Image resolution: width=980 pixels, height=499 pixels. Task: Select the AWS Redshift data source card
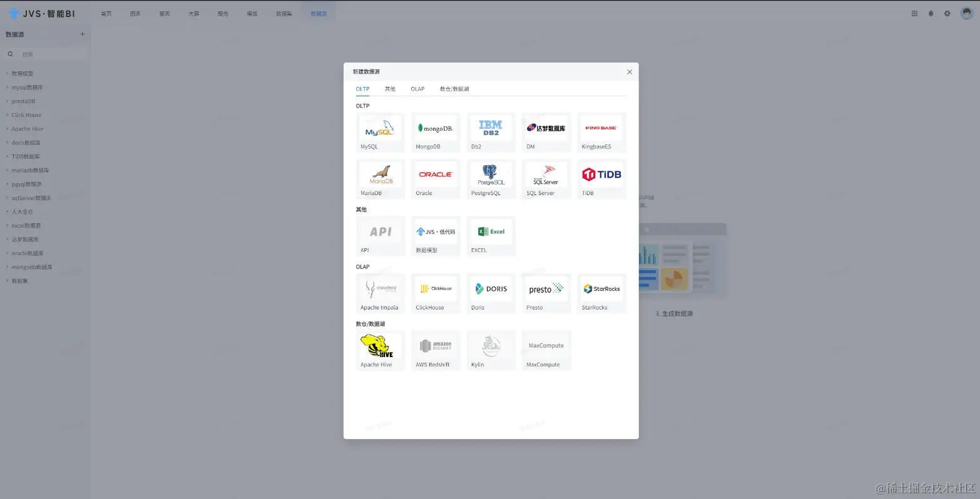click(436, 351)
